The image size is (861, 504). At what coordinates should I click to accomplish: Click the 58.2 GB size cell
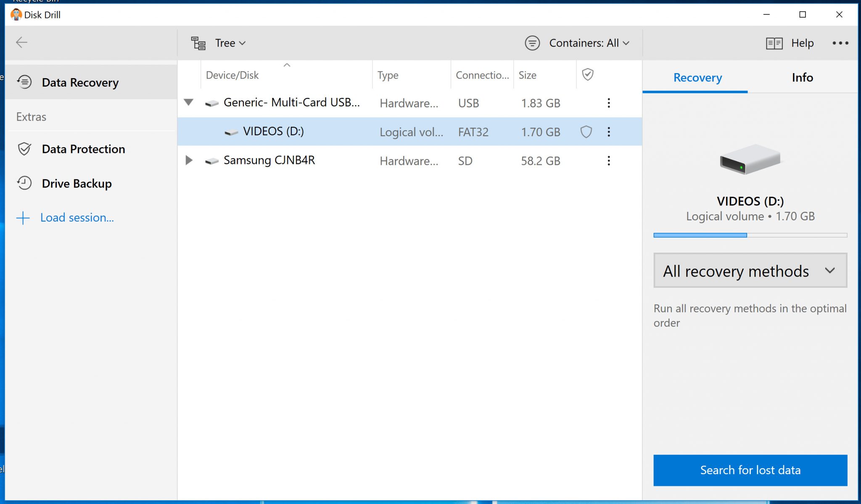pos(541,161)
